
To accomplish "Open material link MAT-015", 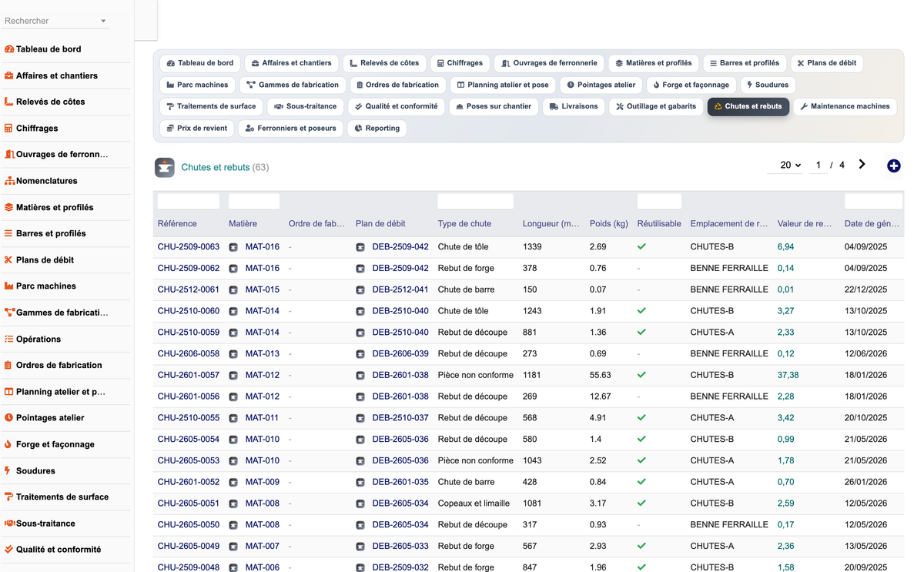I will click(263, 290).
